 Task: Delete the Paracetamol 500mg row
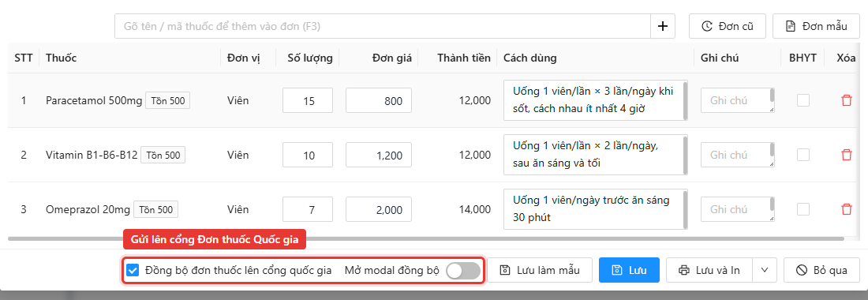pyautogui.click(x=846, y=100)
